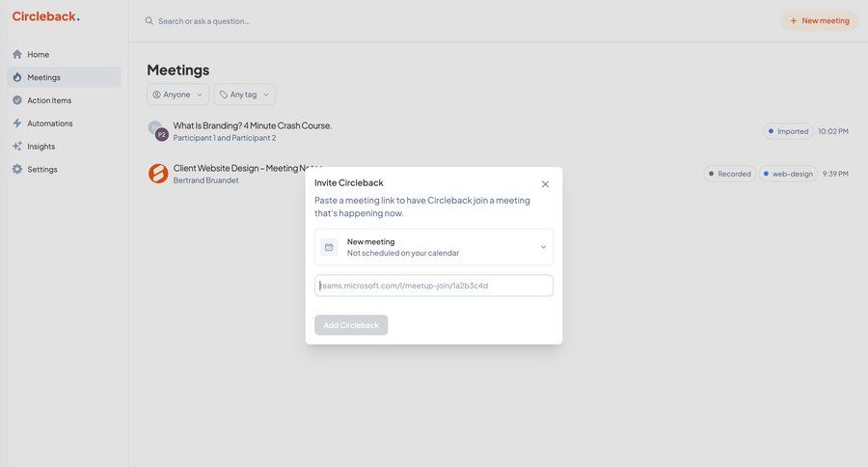Image resolution: width=868 pixels, height=467 pixels.
Task: Click the 10:02 PM timestamp
Action: 833,131
